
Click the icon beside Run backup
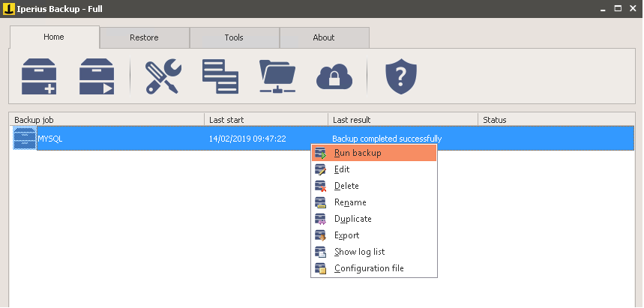320,153
